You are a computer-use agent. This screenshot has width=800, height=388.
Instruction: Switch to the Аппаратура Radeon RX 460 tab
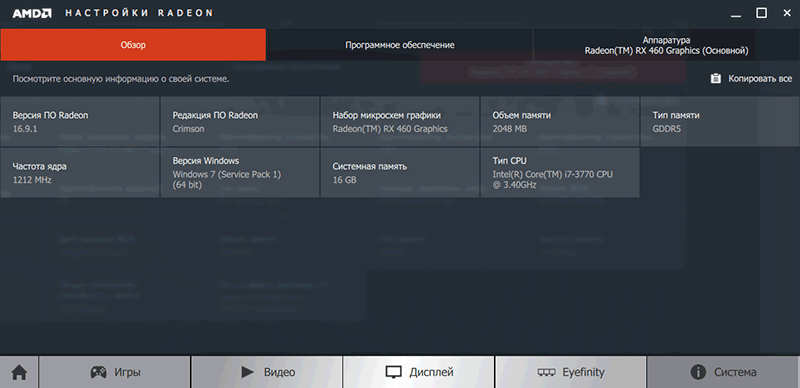coord(666,45)
